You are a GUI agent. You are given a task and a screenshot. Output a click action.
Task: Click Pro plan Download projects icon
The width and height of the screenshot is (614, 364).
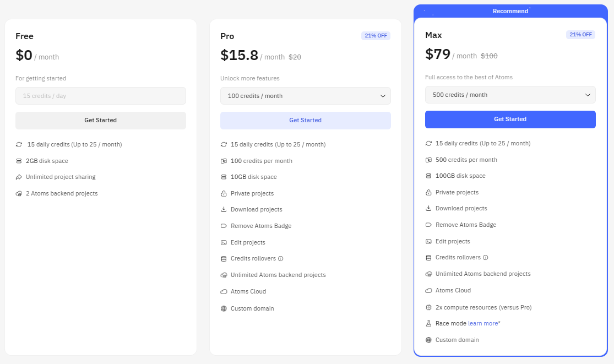(x=224, y=209)
